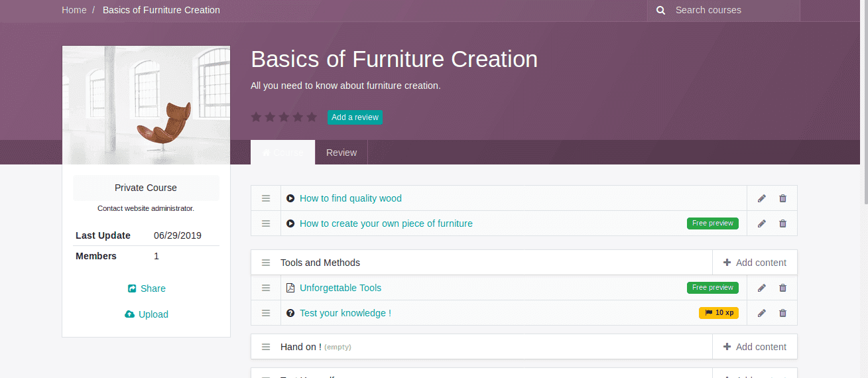The image size is (868, 378).
Task: Click the Search courses input field
Action: [734, 10]
